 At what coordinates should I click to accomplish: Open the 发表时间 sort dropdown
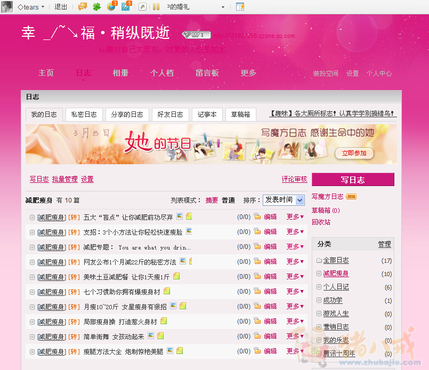pyautogui.click(x=284, y=200)
